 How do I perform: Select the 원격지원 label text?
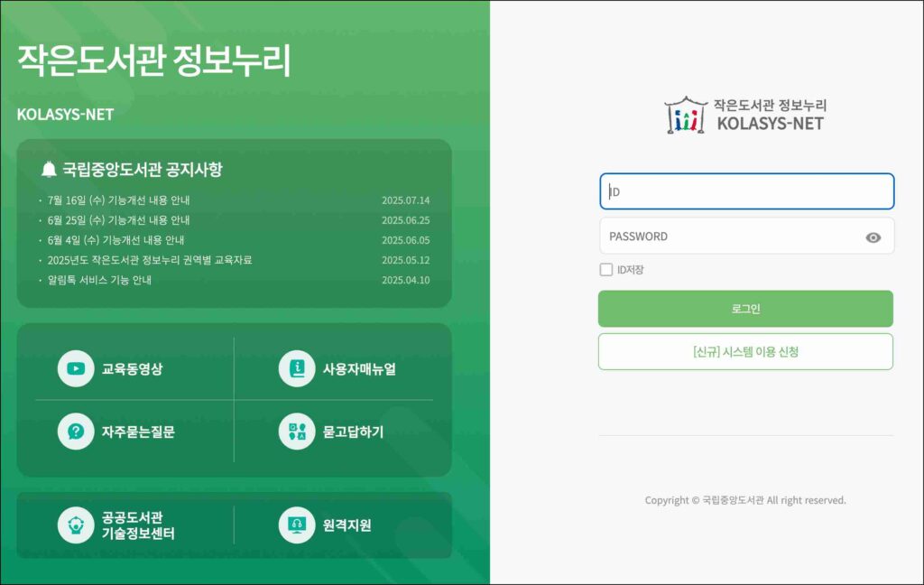[347, 525]
